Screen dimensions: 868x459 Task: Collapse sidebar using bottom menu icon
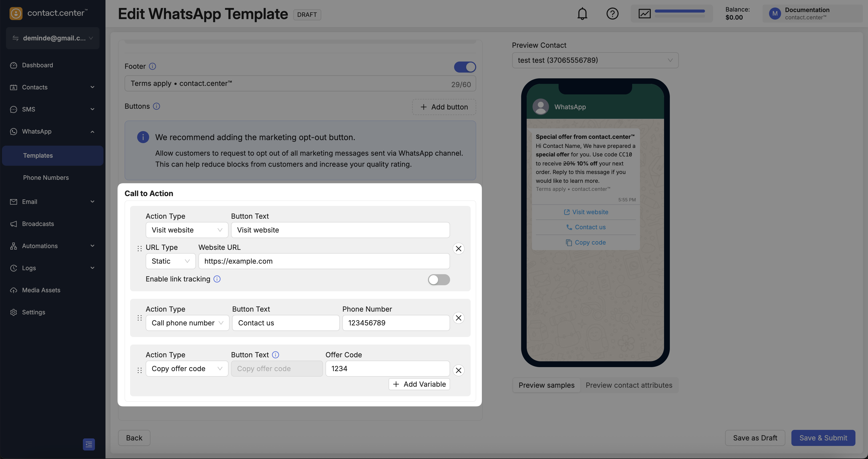click(x=89, y=444)
